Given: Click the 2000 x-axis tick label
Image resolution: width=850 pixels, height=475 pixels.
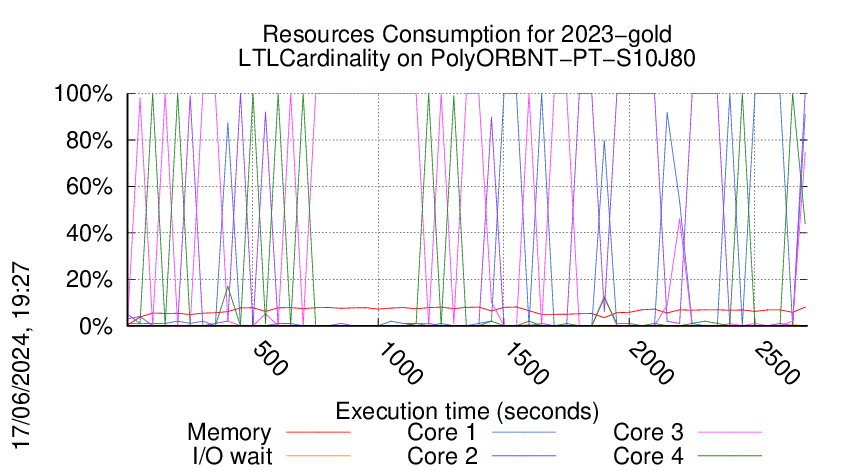Looking at the screenshot, I should [652, 363].
